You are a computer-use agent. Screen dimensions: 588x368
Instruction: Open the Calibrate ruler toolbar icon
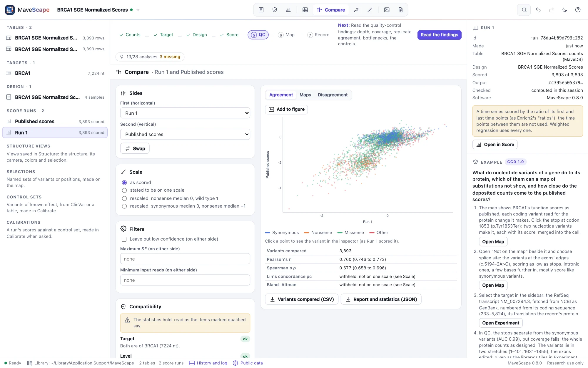pyautogui.click(x=370, y=10)
